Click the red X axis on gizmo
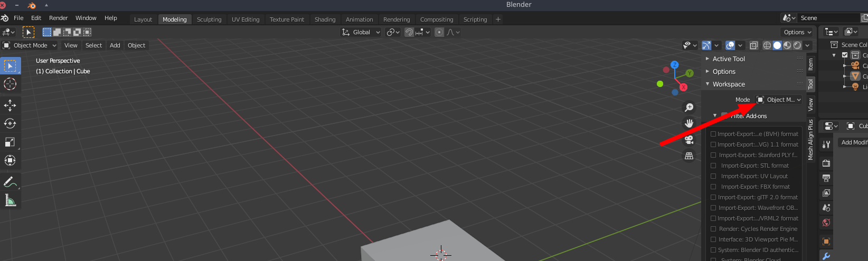868x261 pixels. click(683, 87)
